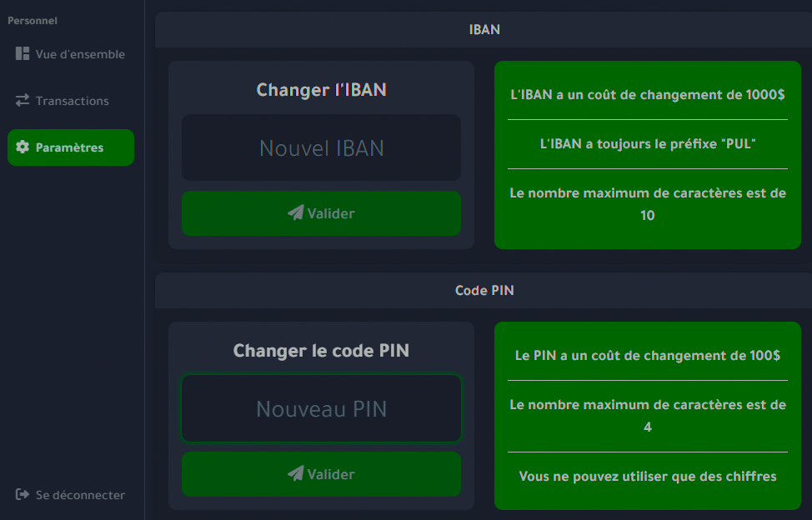Click the "Changer l'IBAN" heading
This screenshot has width=812, height=520.
[321, 90]
